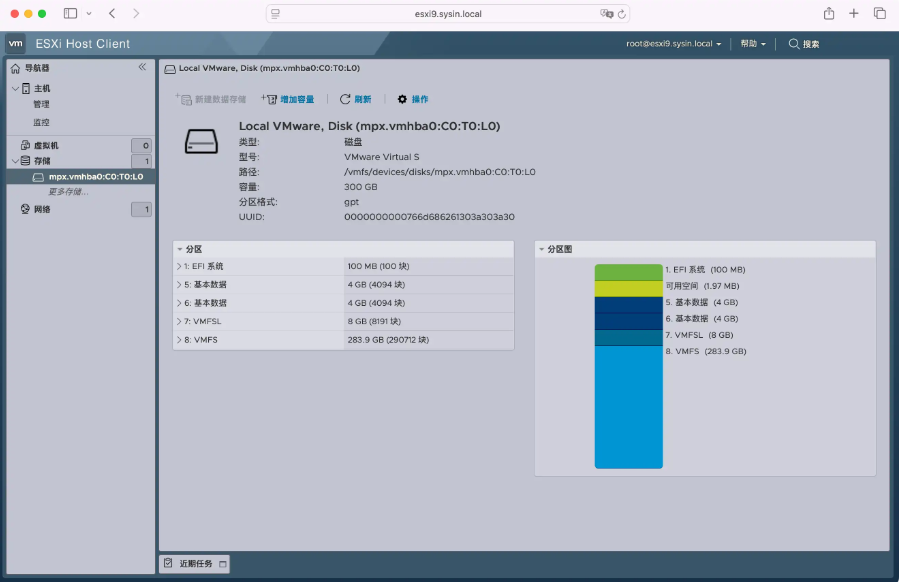
Task: Click 增加容量 button
Action: 288,99
